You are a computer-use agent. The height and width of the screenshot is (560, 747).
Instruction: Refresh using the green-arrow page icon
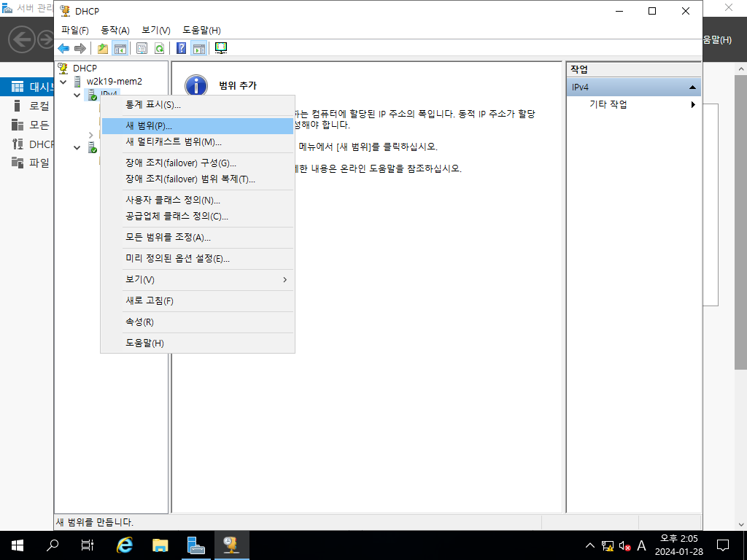[x=159, y=48]
